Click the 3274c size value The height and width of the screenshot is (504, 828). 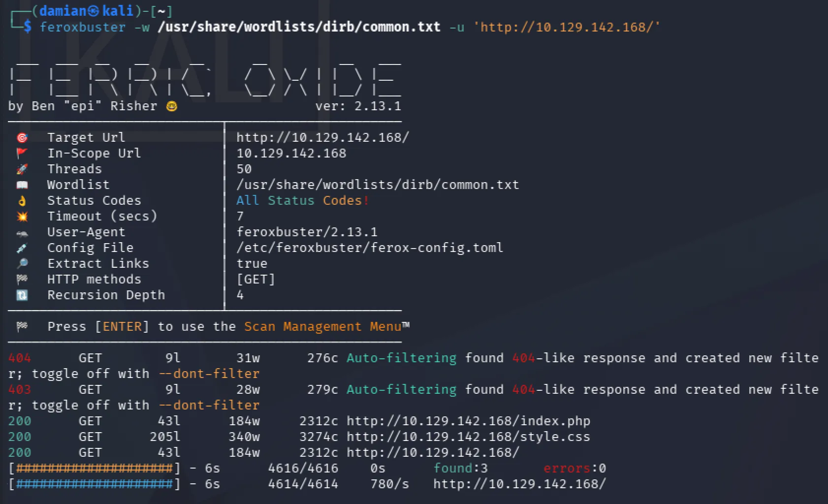tap(319, 437)
